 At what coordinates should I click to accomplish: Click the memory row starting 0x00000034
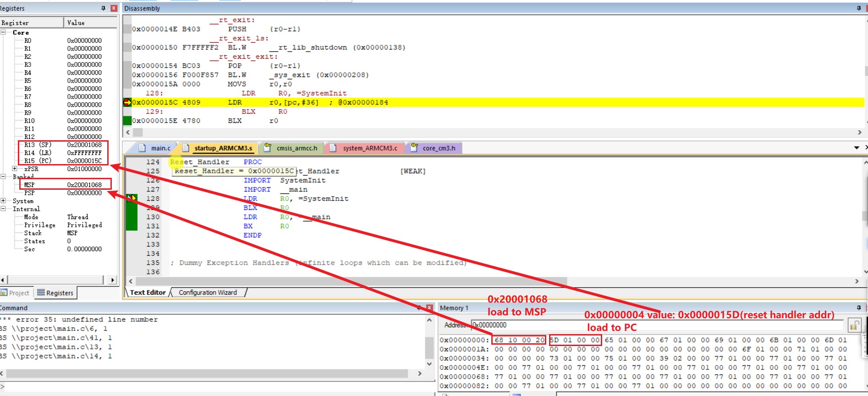point(643,358)
